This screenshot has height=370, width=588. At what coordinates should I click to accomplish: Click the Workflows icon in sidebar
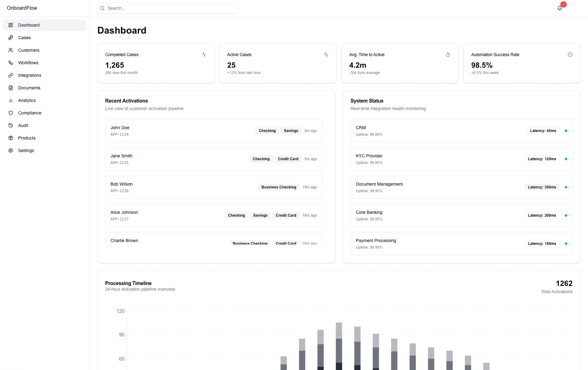11,63
